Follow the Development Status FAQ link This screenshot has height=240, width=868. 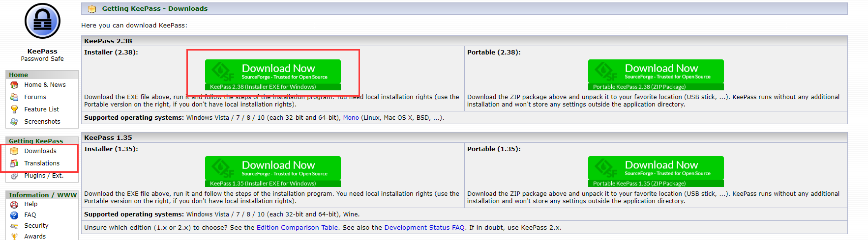(x=424, y=228)
